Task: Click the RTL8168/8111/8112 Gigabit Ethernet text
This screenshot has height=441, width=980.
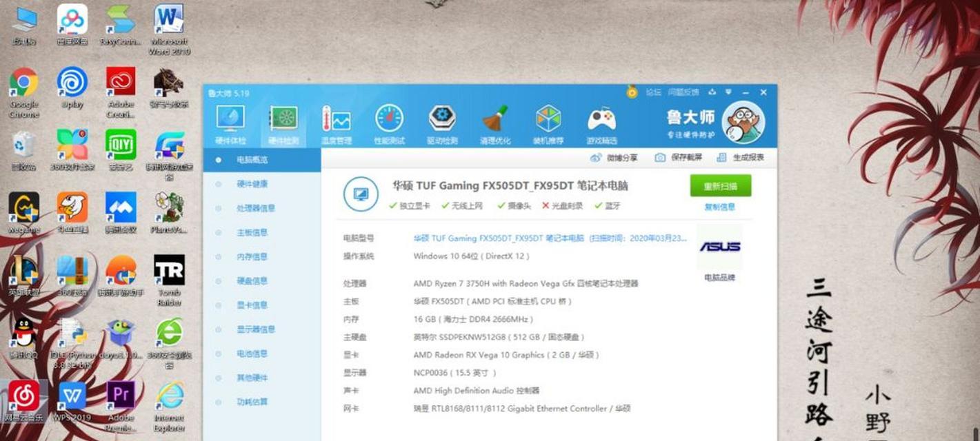Action: pos(522,409)
